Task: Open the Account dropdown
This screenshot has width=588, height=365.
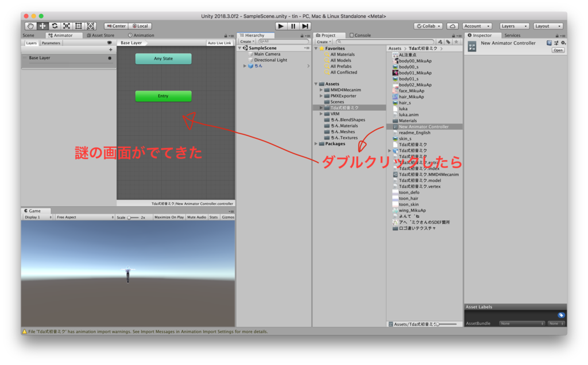Action: (477, 26)
